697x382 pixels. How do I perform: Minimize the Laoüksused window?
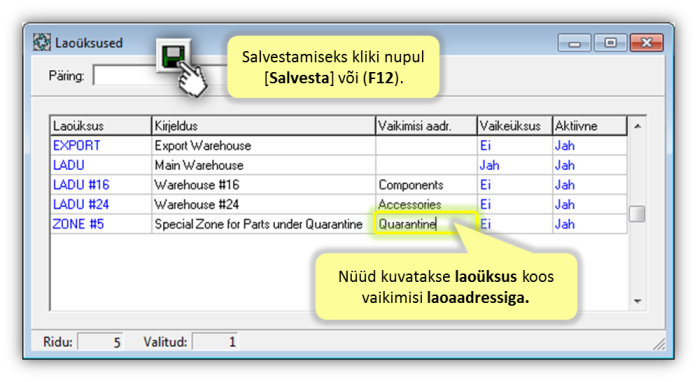coord(574,43)
